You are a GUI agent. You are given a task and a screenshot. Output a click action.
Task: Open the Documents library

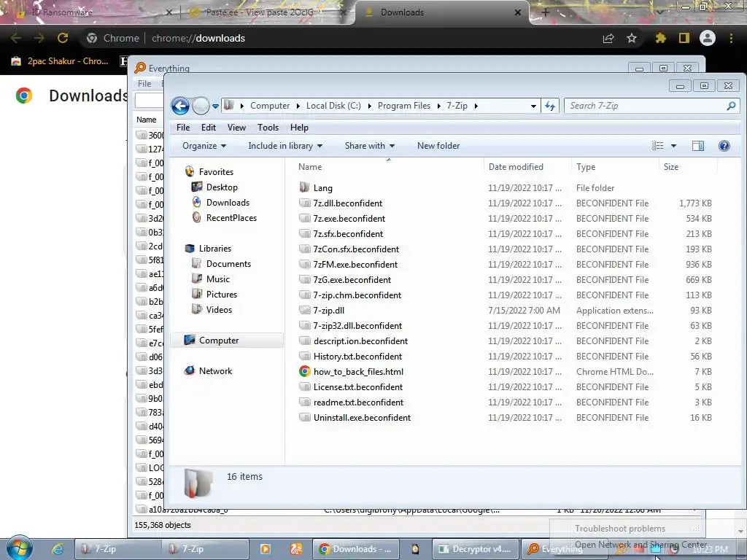(228, 264)
